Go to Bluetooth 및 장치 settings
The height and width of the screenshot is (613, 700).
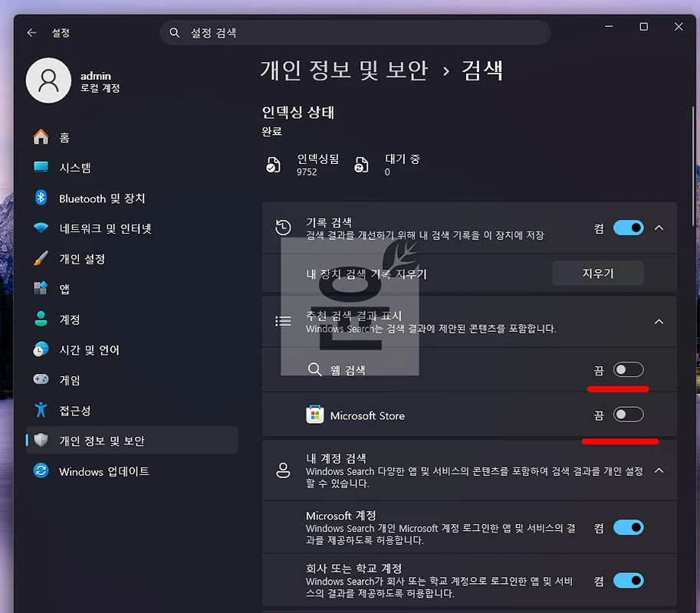pos(132,198)
